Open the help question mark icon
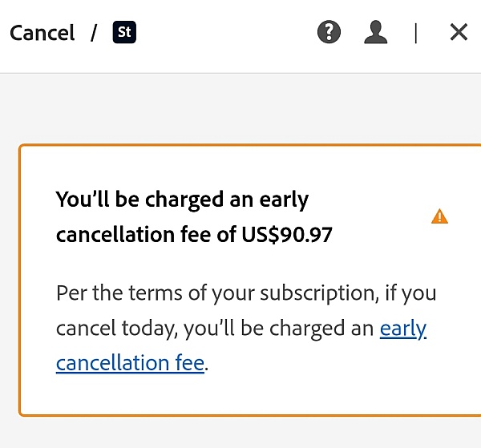Viewport: 481px width, 448px height. [x=329, y=32]
